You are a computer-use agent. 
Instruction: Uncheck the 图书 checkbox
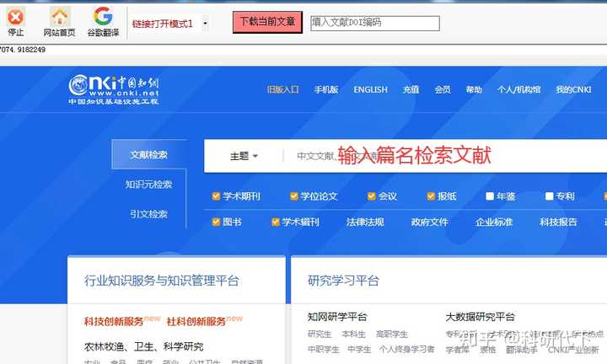[216, 222]
